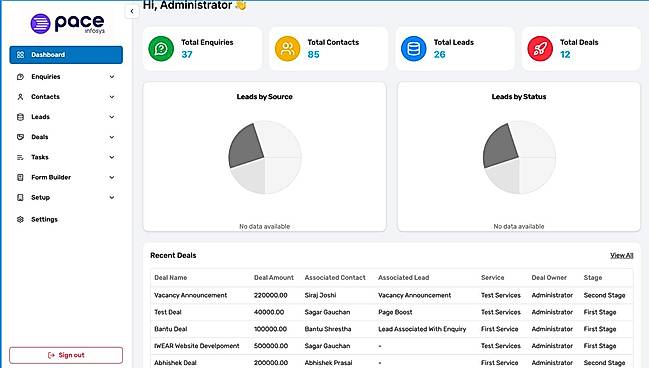
Task: Expand the Enquiries menu chevron
Action: click(112, 77)
